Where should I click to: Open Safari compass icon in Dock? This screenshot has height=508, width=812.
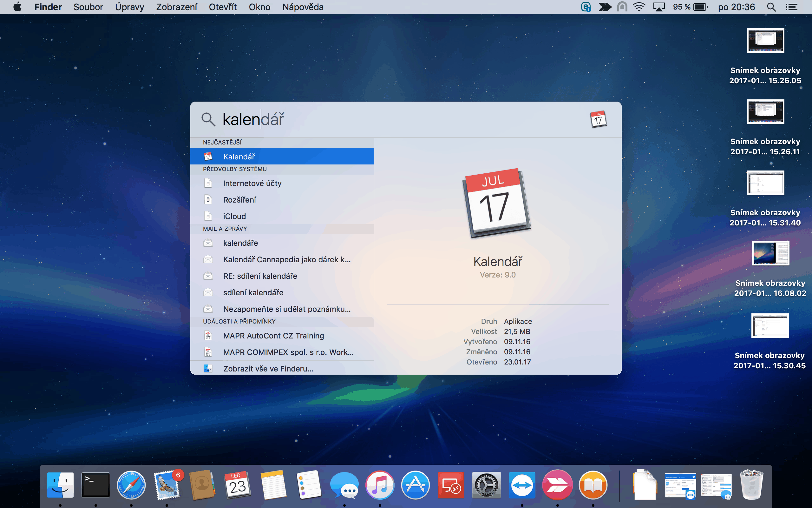(131, 485)
